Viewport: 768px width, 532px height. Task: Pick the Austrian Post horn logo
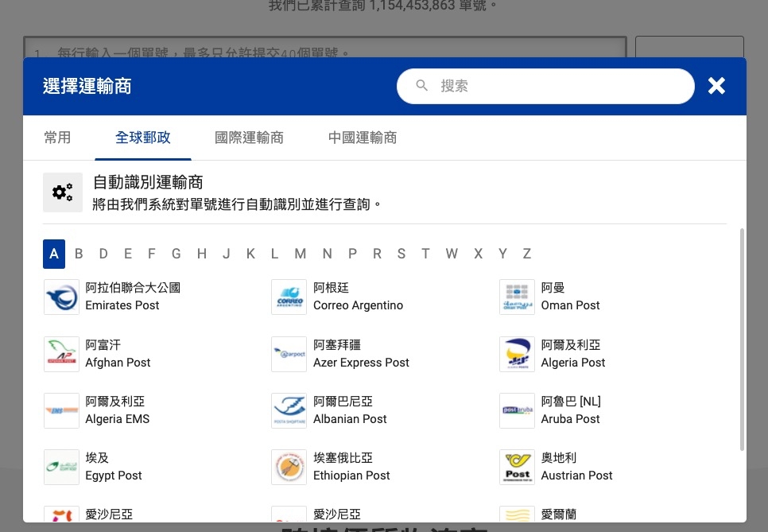point(517,468)
